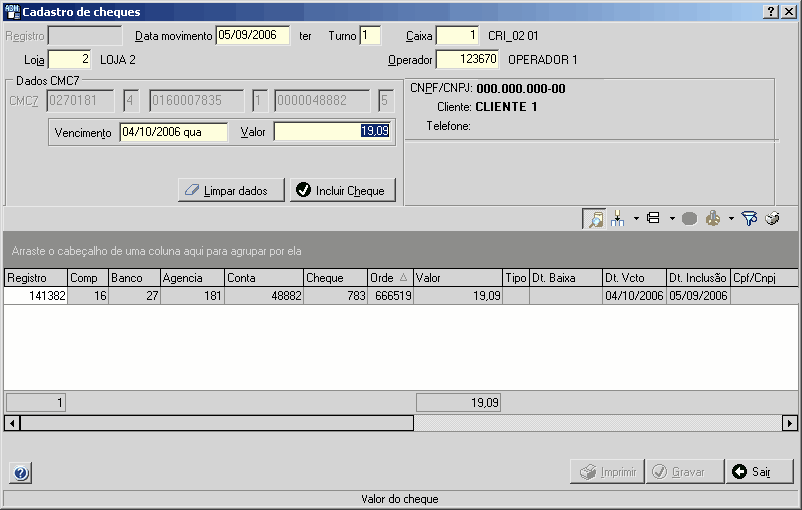802x510 pixels.
Task: Sort by Conta column header
Action: point(264,278)
